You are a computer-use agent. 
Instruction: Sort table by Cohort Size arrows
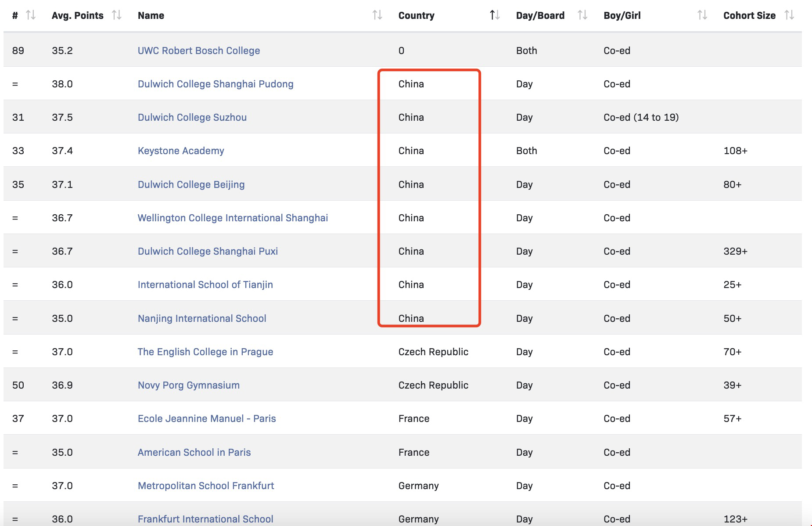tap(790, 15)
